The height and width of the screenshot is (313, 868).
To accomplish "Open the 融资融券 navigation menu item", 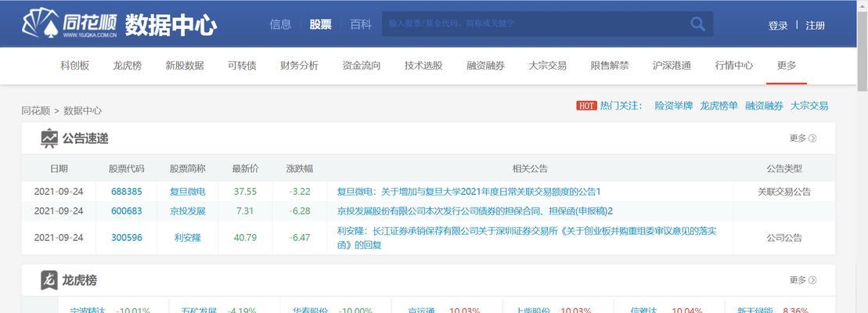I will (485, 65).
